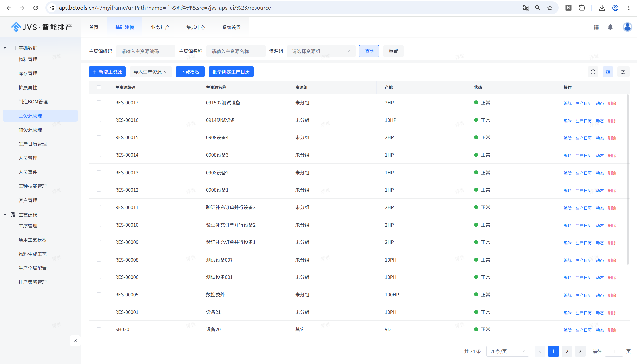Viewport: 637px width, 364px height.
Task: Open the notifications bell
Action: point(610,27)
